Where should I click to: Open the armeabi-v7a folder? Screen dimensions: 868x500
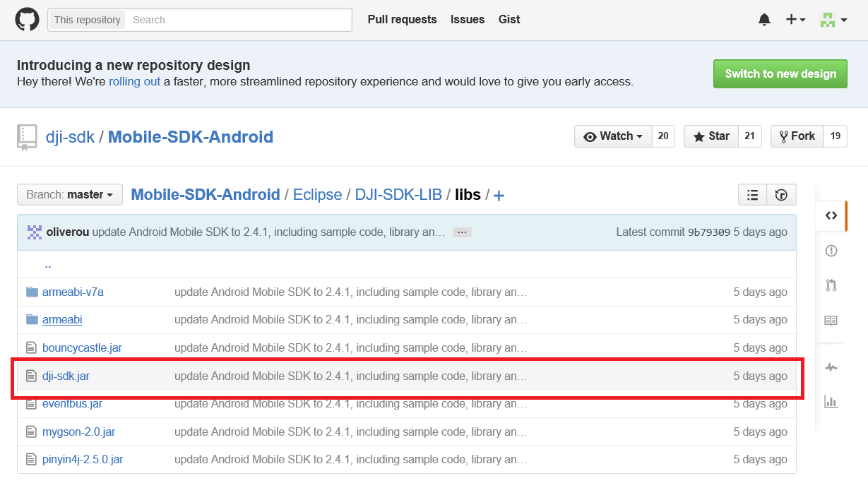(x=73, y=292)
